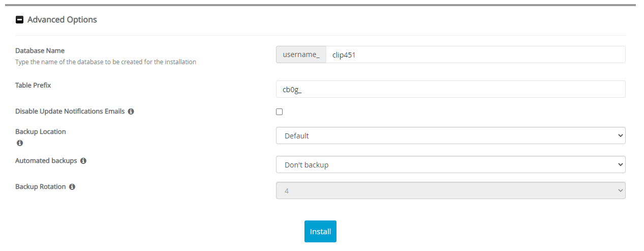644x251 pixels.
Task: Collapse Advanced Options using the minus icon
Action: coord(20,20)
